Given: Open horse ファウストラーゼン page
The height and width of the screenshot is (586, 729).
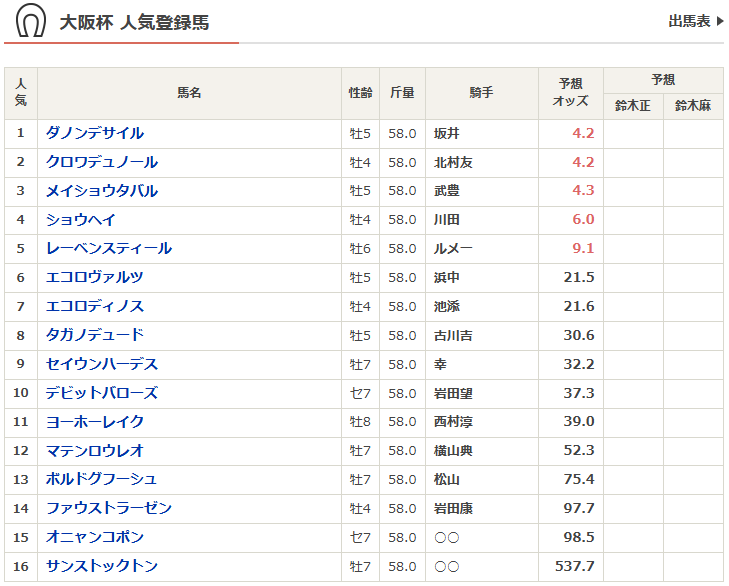Looking at the screenshot, I should click(x=108, y=509).
